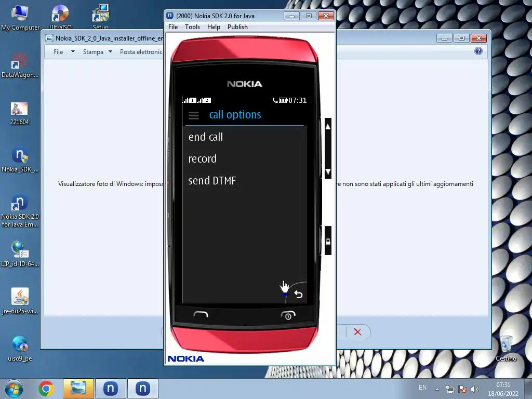Open Stampa dropdown in Photo Viewer window
Screen dimensions: 532x399
97,51
